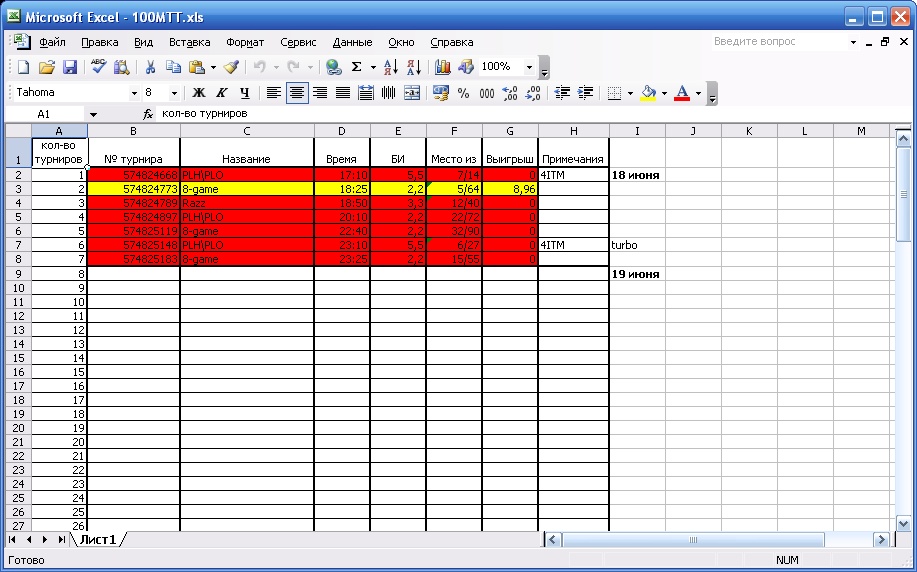Select the Лист1 sheet tab

[98, 539]
